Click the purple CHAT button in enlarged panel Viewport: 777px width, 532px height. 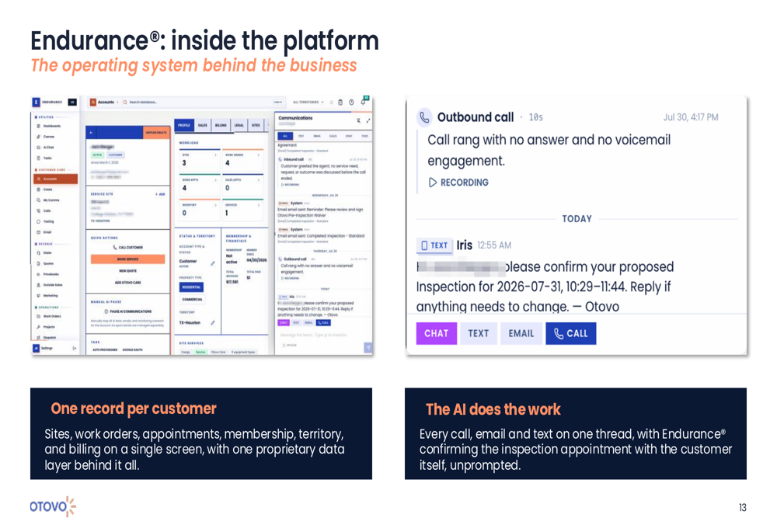[x=436, y=333]
